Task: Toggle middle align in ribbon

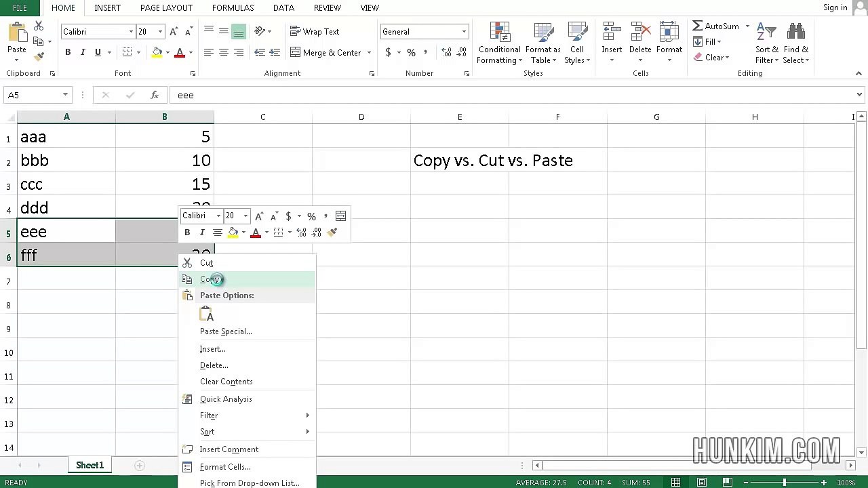Action: pos(223,32)
